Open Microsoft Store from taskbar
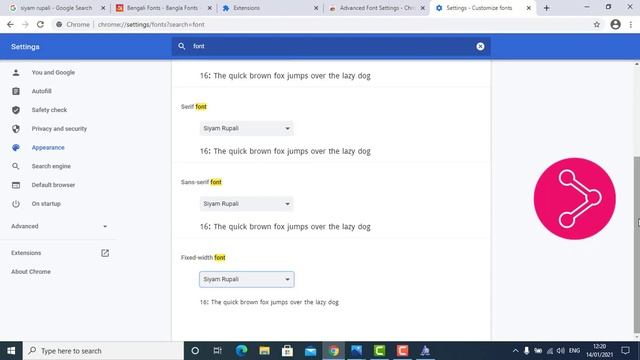The height and width of the screenshot is (360, 640). 287,351
